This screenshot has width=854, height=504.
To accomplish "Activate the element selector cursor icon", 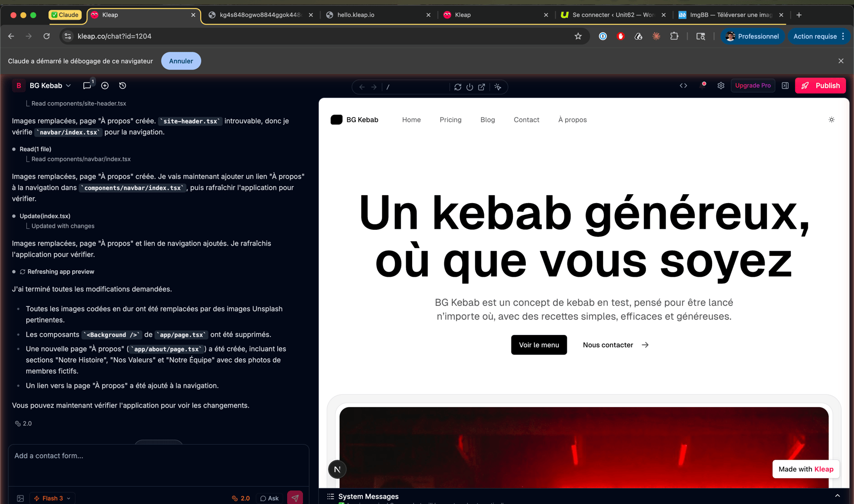I will pos(498,87).
